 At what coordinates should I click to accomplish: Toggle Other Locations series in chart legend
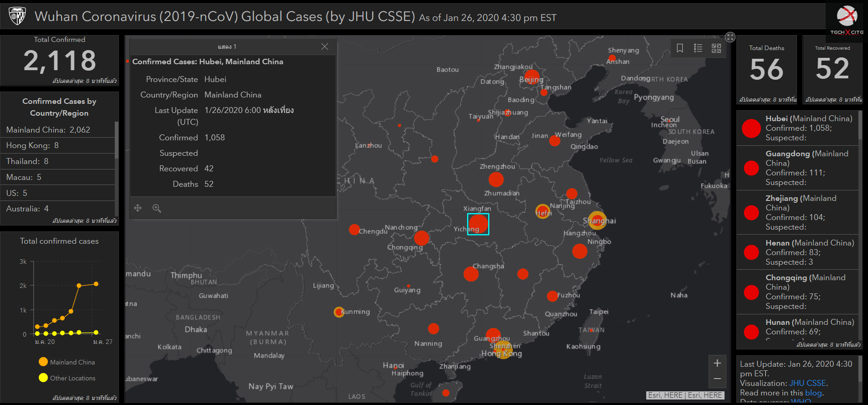(x=67, y=378)
